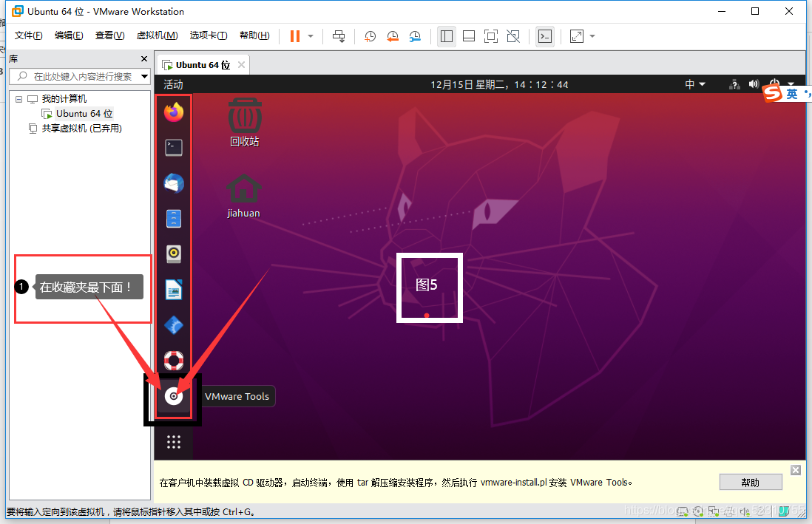The height and width of the screenshot is (524, 812).
Task: Click the 帮助 button in the notification bar
Action: (x=750, y=481)
